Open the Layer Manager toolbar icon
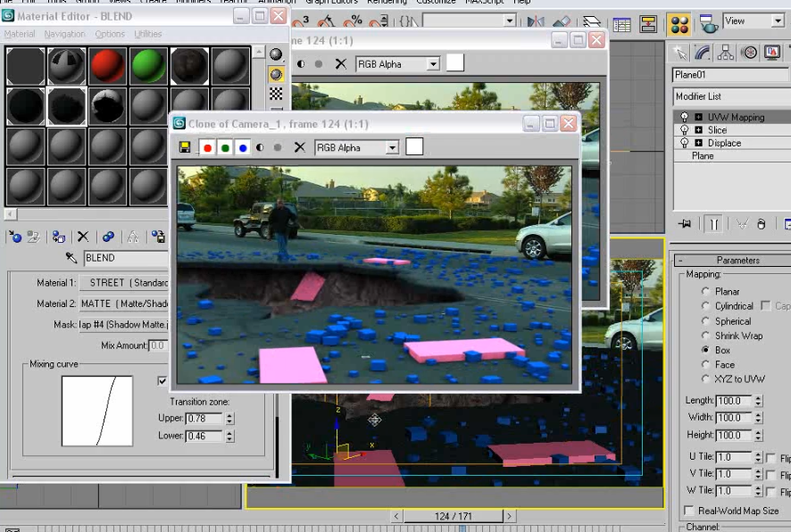This screenshot has height=532, width=791. coord(592,21)
